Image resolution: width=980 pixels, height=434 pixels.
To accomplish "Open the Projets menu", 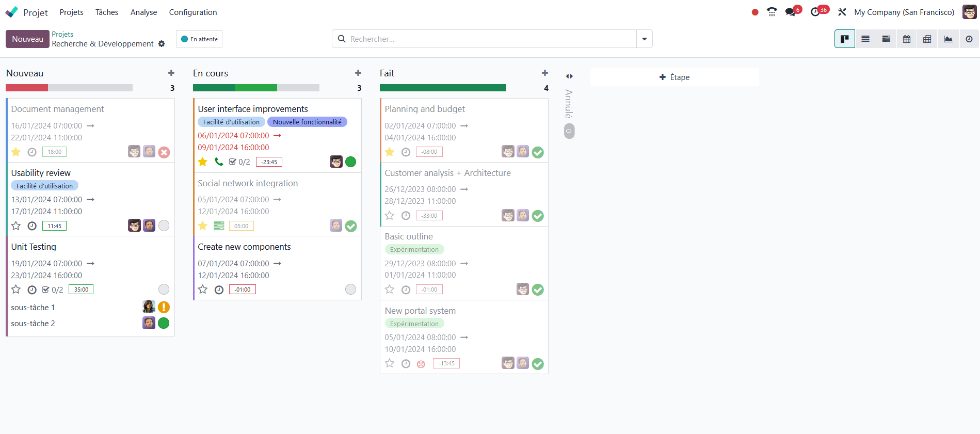I will coord(71,12).
